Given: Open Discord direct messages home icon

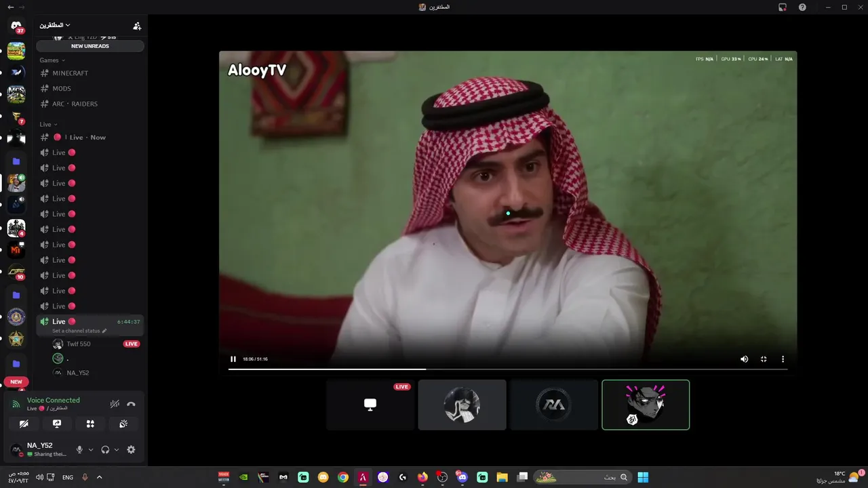Looking at the screenshot, I should [x=16, y=26].
